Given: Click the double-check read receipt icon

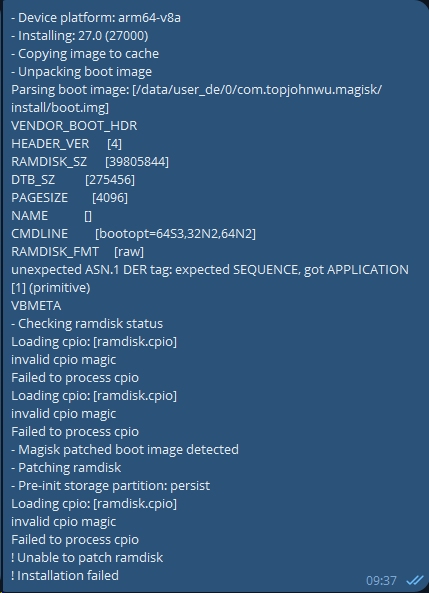Looking at the screenshot, I should [415, 580].
